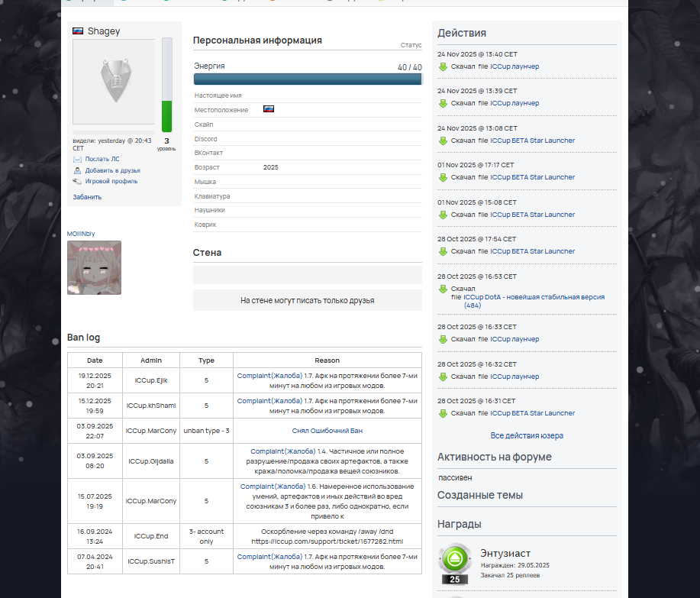This screenshot has height=598, width=700.
Task: Click the Type column header
Action: click(x=206, y=360)
